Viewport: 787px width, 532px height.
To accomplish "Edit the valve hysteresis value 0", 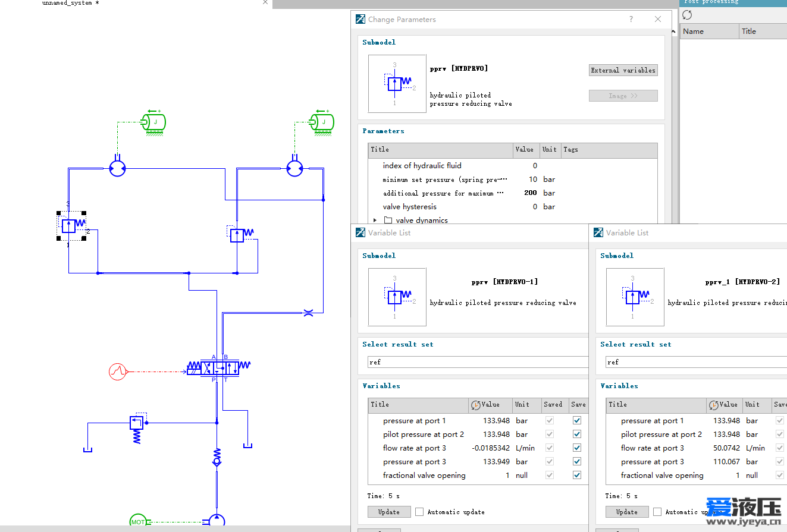I will [535, 207].
